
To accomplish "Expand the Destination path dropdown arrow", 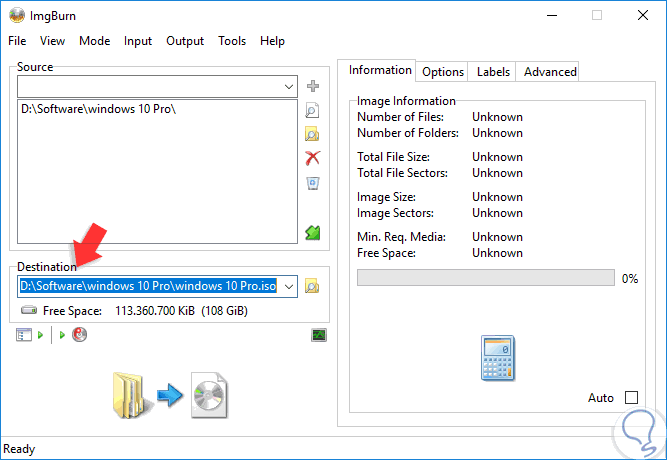I will point(289,286).
